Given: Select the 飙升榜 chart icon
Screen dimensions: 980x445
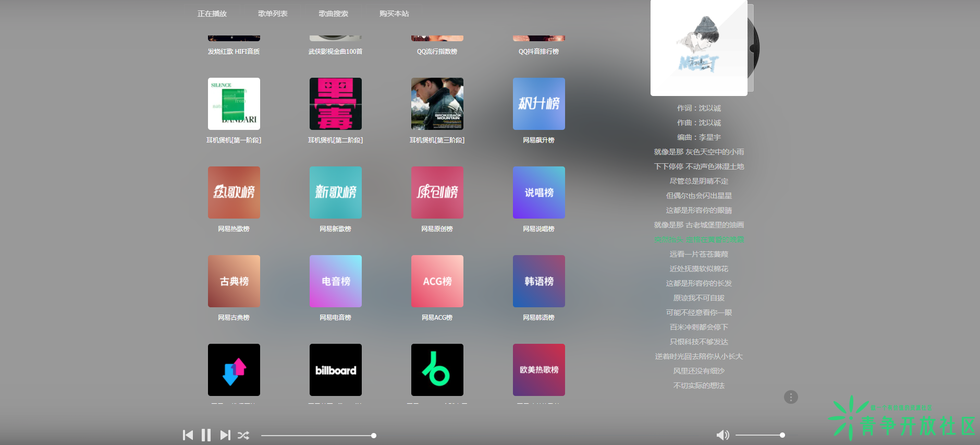Looking at the screenshot, I should 539,104.
